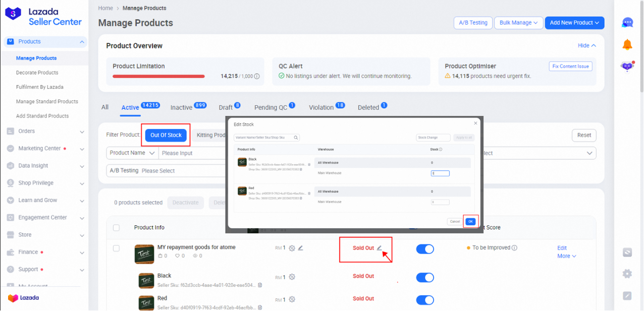This screenshot has height=311, width=644.
Task: Open the notifications bell icon
Action: pyautogui.click(x=627, y=44)
